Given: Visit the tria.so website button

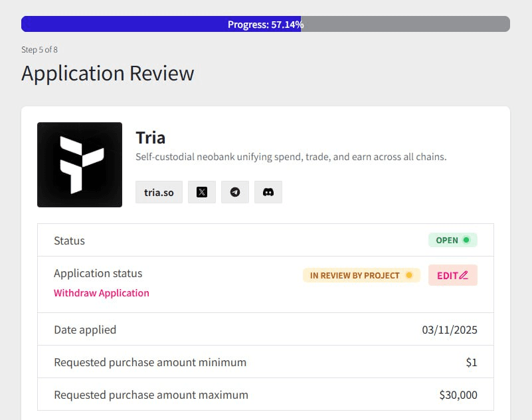Looking at the screenshot, I should pyautogui.click(x=159, y=192).
